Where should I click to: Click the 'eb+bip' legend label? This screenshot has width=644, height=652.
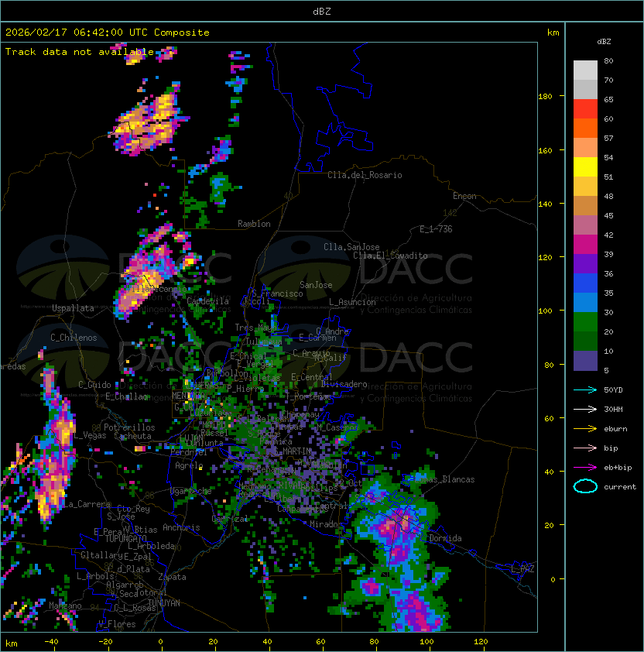618,468
